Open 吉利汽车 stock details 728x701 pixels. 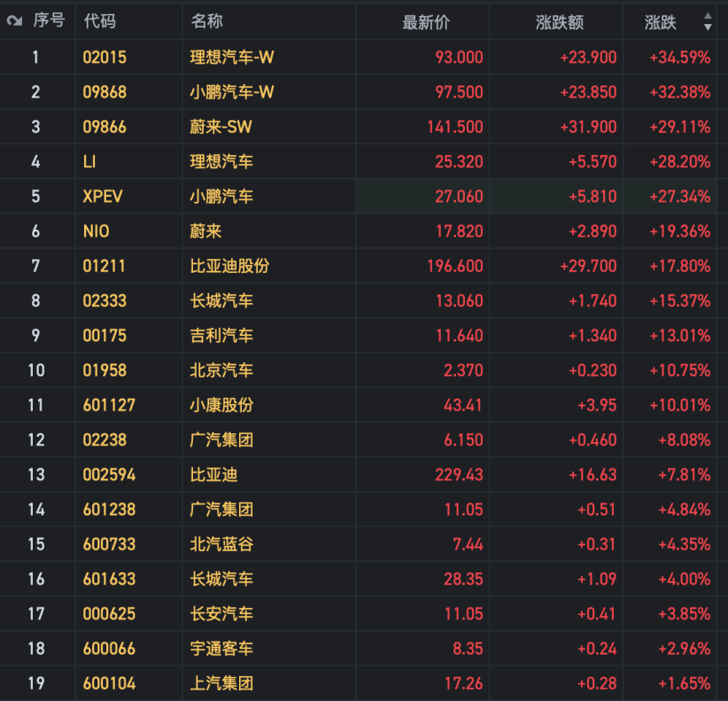click(221, 335)
